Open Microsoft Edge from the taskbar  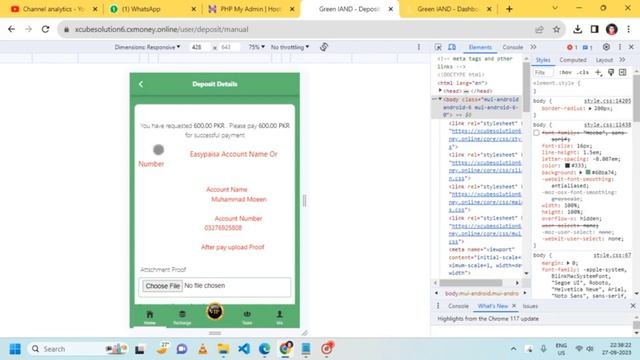264,349
